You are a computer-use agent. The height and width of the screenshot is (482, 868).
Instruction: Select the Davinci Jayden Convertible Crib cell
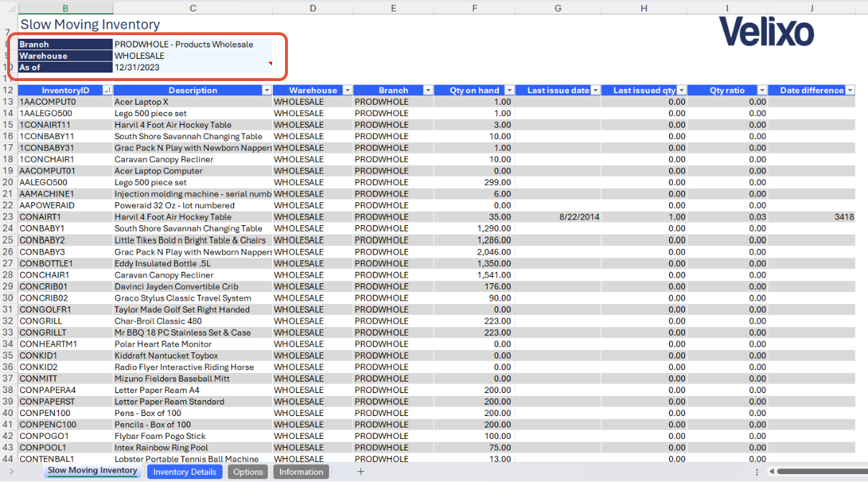(x=192, y=286)
